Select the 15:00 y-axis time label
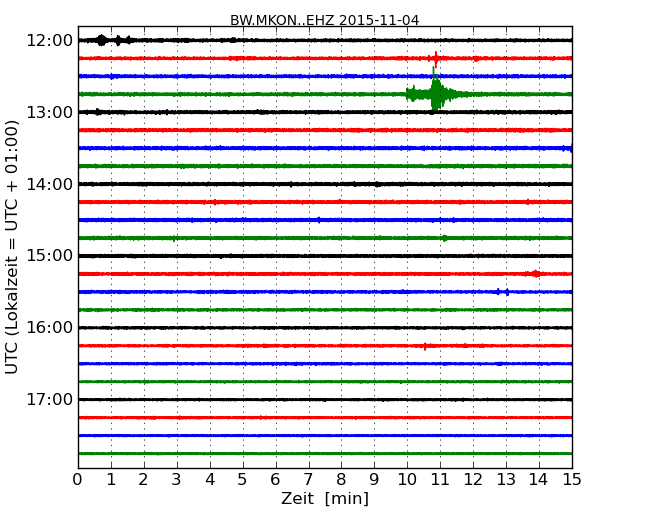The width and height of the screenshot is (650, 520). point(49,256)
